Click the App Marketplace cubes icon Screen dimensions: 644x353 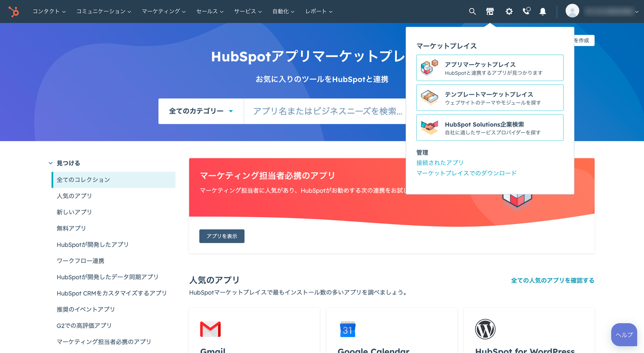429,68
